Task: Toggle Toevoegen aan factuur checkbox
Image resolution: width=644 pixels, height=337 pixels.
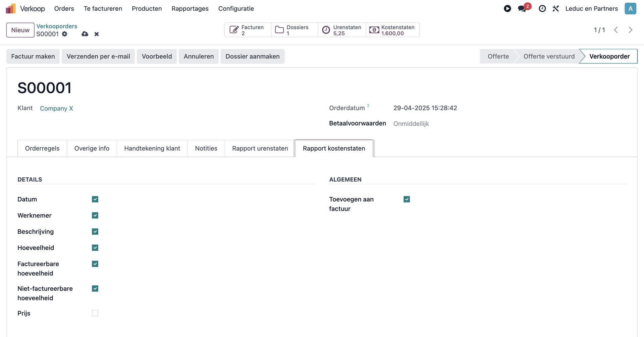Action: tap(407, 199)
